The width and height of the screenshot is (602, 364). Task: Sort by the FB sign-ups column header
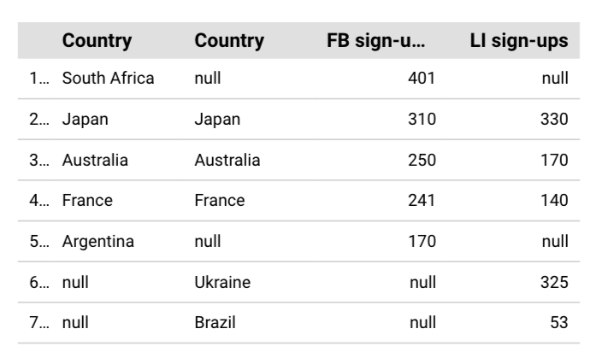click(x=376, y=41)
